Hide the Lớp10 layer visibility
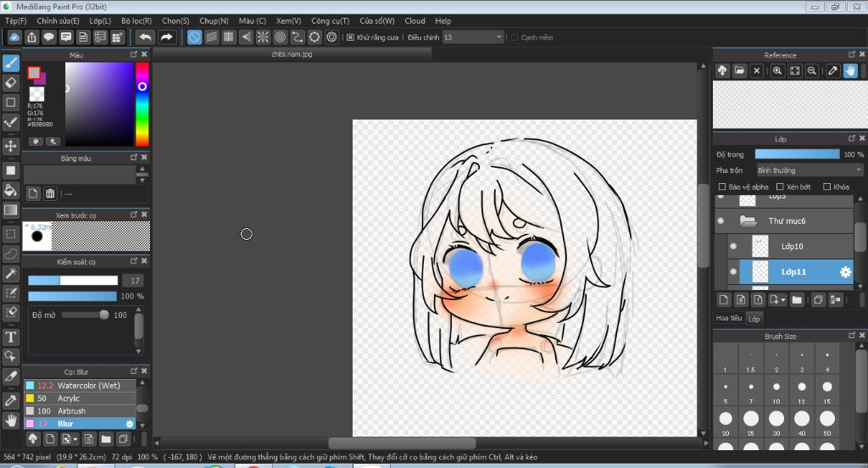 tap(733, 247)
